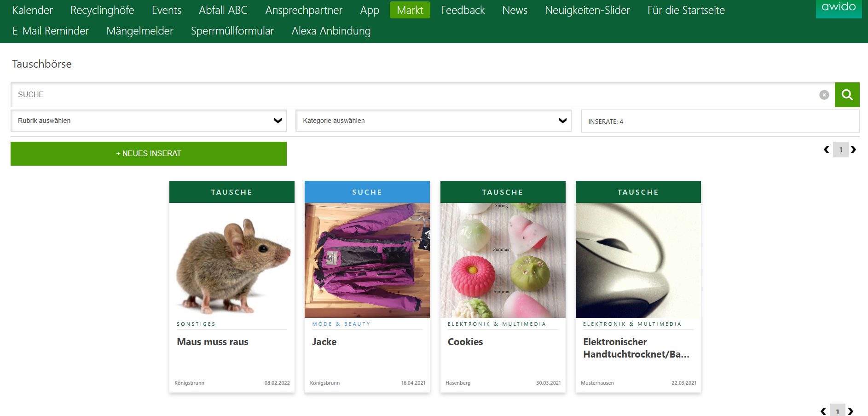
Task: Expand the Kategorie auswählen dropdown
Action: tap(433, 121)
